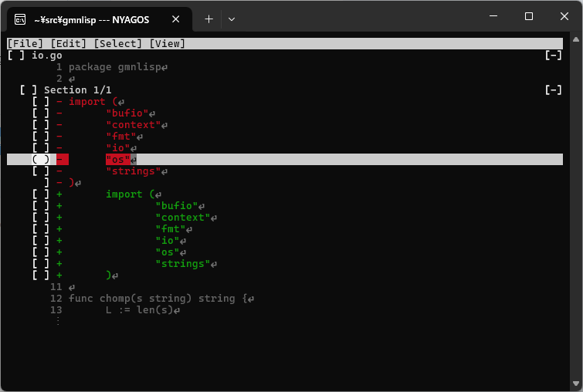Check the added "strings" line box
Viewport: 583px width, 392px height.
pos(40,263)
